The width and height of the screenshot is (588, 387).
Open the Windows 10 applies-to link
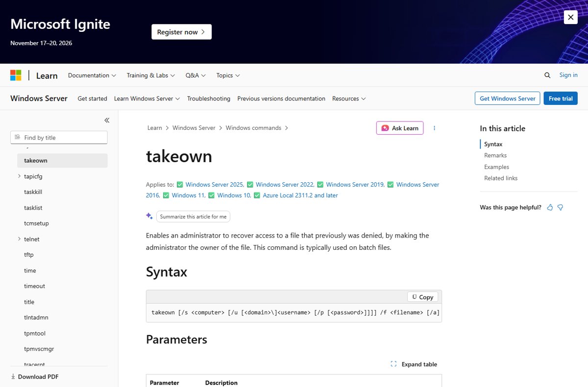234,195
